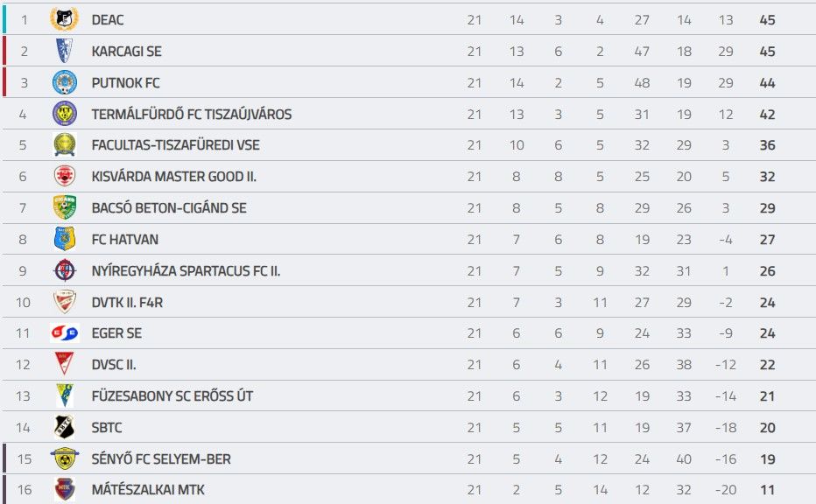Click the Sényő FC Selyem-Ber badge
816x504 pixels.
pos(64,458)
